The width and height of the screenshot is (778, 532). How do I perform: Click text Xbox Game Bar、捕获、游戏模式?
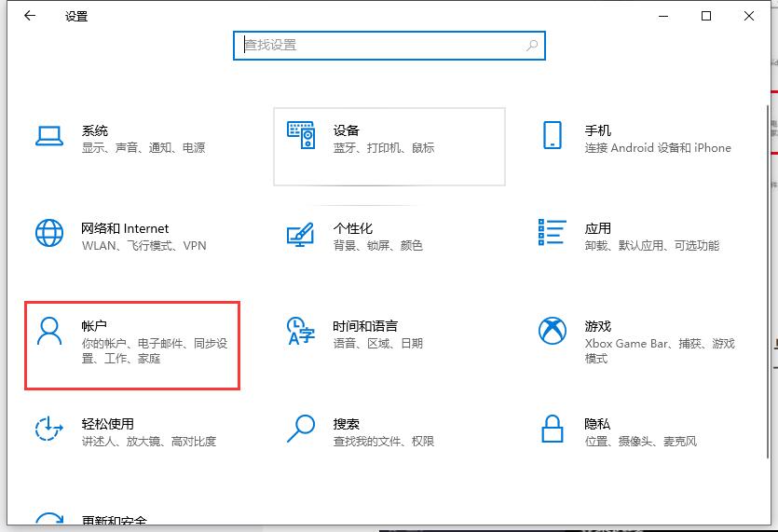[x=660, y=351]
